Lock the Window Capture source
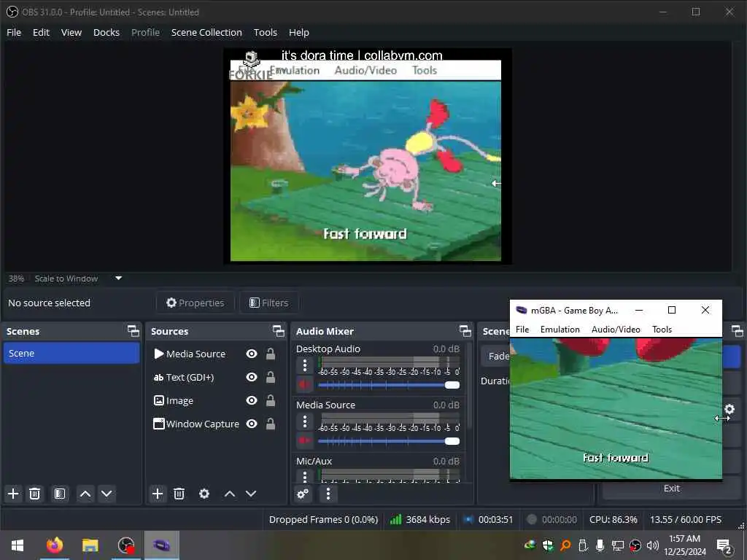Viewport: 747px width, 560px height. pos(271,424)
